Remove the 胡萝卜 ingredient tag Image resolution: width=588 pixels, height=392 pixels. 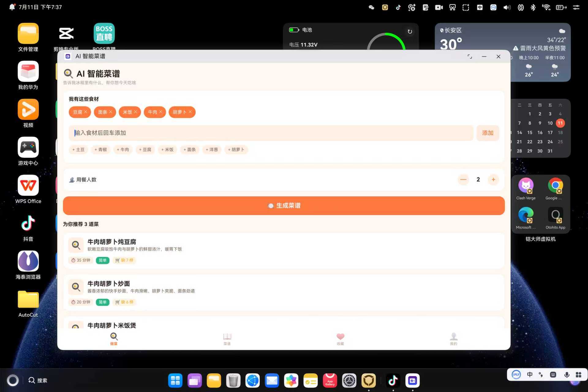(190, 112)
